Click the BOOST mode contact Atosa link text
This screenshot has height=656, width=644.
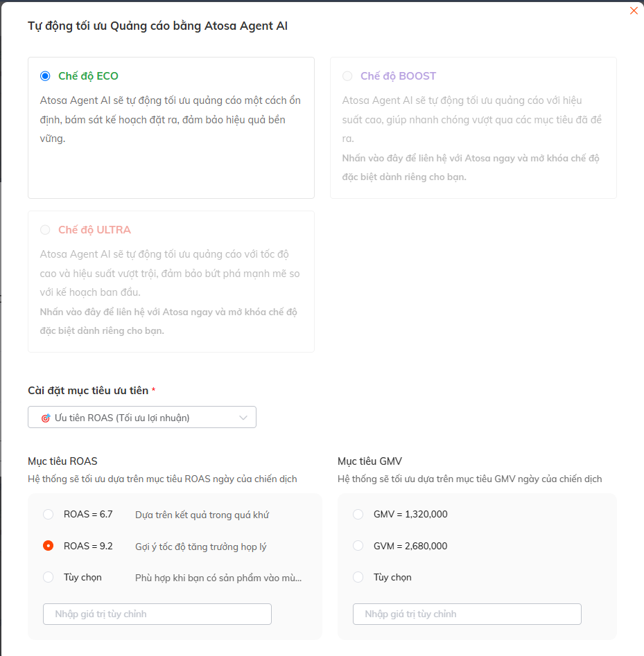click(x=471, y=168)
